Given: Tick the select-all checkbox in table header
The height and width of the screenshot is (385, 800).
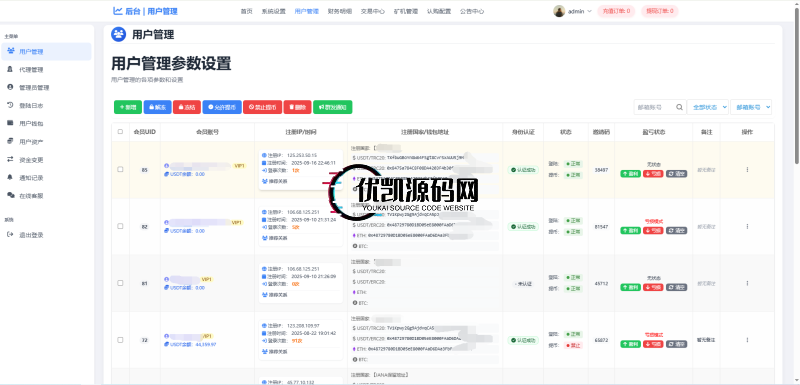Looking at the screenshot, I should (120, 132).
